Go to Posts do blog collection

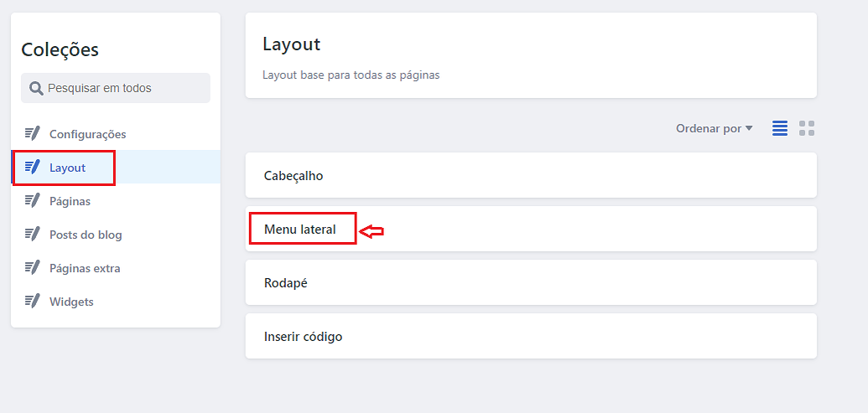[86, 235]
